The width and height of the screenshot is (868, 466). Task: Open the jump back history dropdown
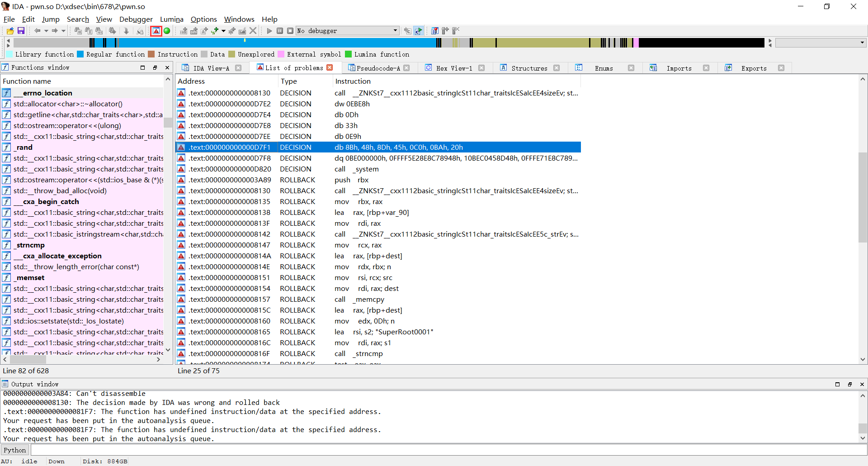46,31
